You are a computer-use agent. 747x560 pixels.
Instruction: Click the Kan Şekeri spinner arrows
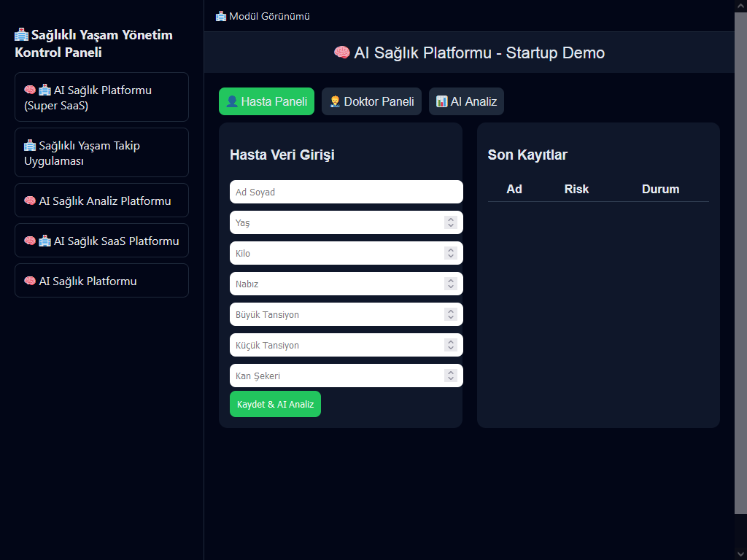coord(451,376)
